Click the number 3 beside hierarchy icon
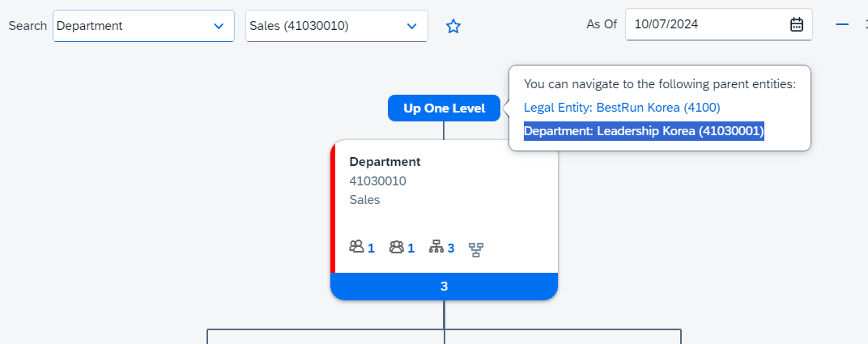Image resolution: width=868 pixels, height=344 pixels. (451, 248)
